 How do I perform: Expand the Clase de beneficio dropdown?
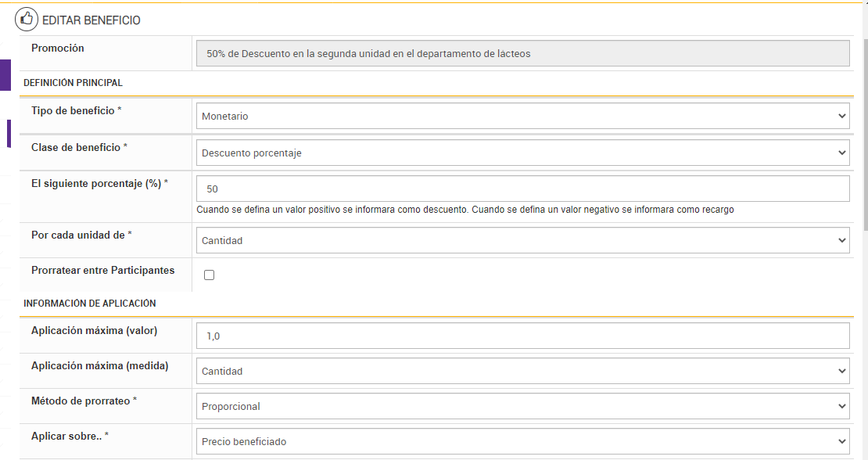(522, 153)
